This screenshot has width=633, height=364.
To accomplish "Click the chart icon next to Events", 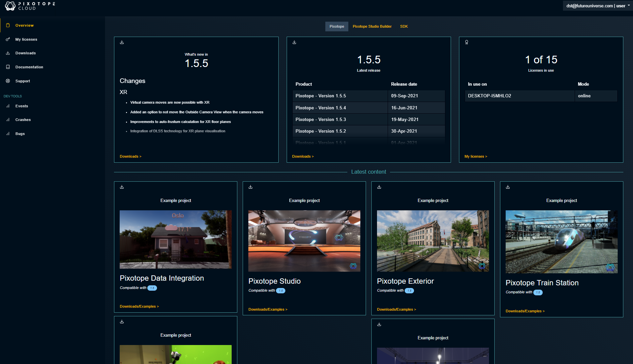I will (8, 106).
